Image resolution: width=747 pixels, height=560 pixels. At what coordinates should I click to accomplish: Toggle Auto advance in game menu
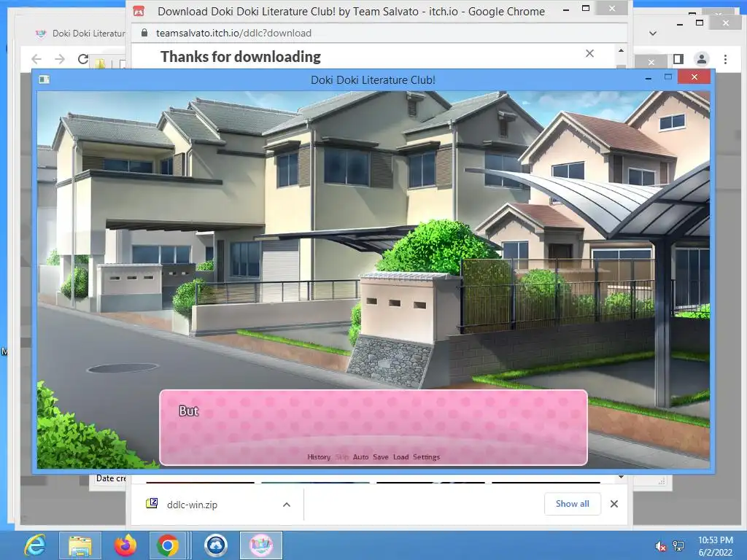point(360,456)
